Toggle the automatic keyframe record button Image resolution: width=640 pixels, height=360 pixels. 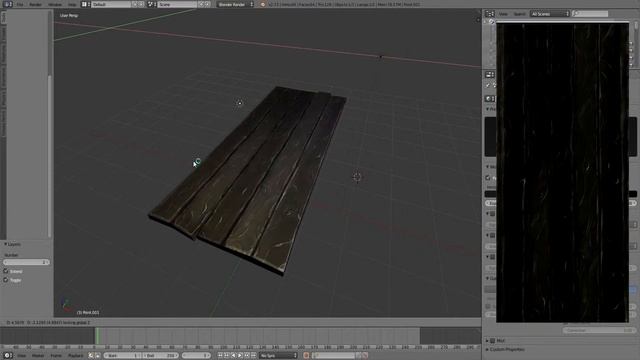click(306, 356)
